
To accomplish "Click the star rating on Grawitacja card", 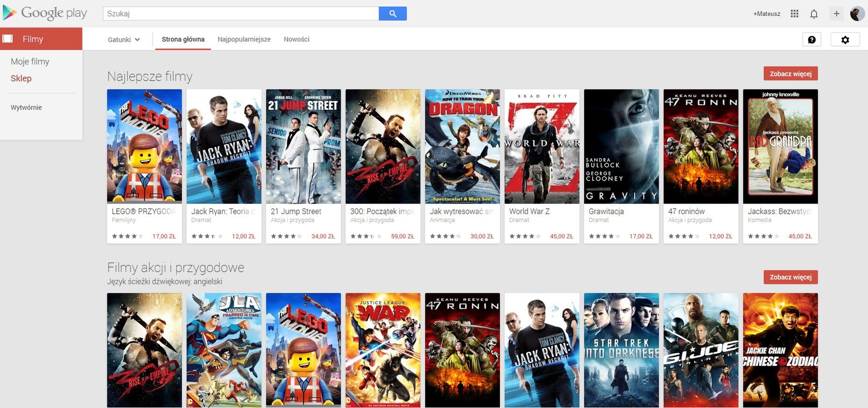I will (x=604, y=236).
